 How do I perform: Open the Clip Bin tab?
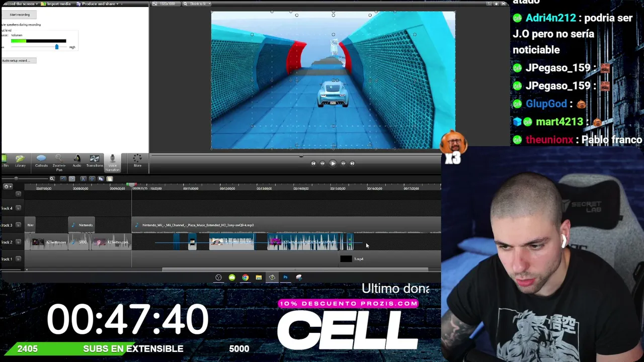5,161
